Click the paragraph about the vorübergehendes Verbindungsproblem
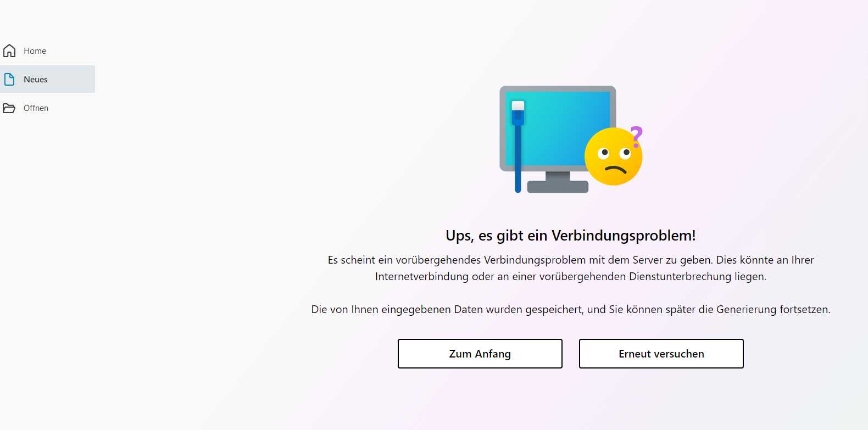Viewport: 868px width, 430px height. point(571,268)
